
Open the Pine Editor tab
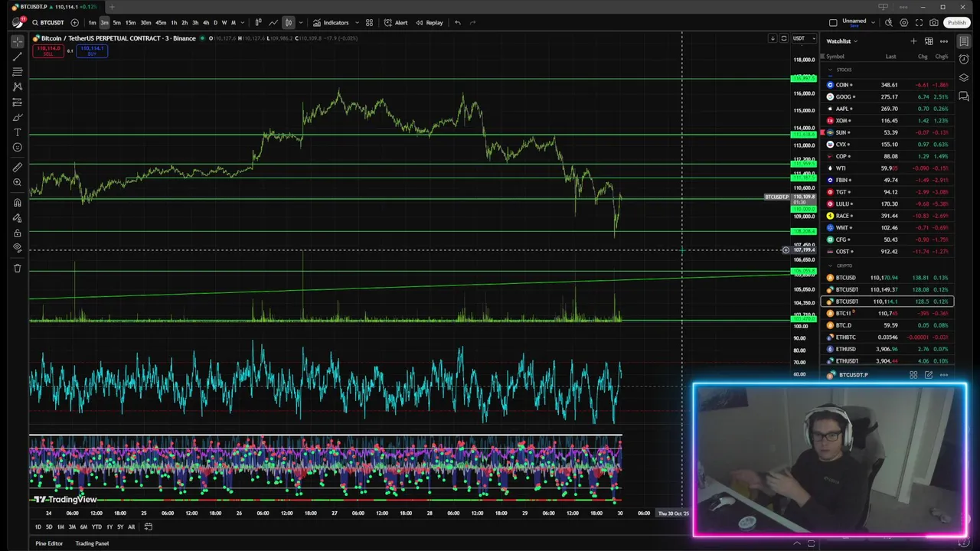49,543
